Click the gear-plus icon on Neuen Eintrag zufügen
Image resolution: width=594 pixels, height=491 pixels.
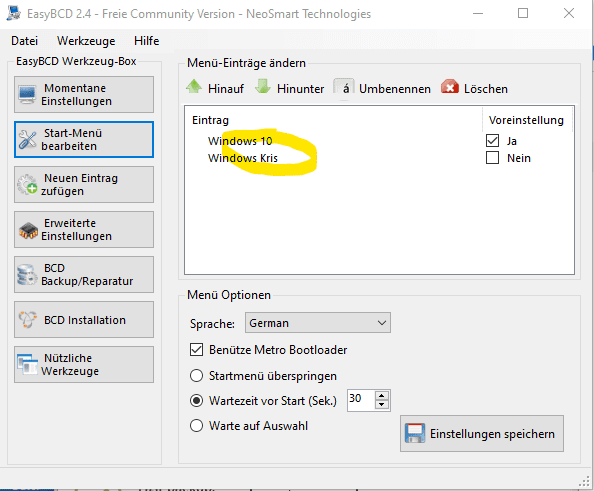[27, 185]
